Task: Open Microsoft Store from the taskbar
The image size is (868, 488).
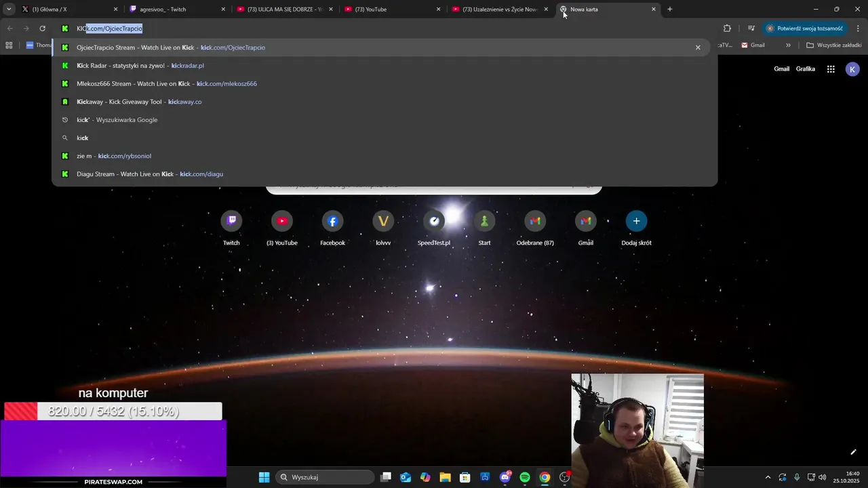Action: 465,477
